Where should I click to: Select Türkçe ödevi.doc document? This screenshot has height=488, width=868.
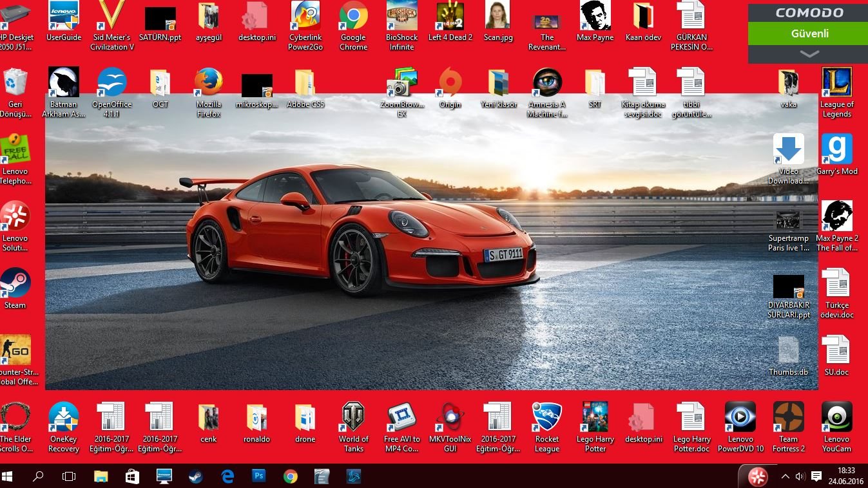[x=837, y=294]
